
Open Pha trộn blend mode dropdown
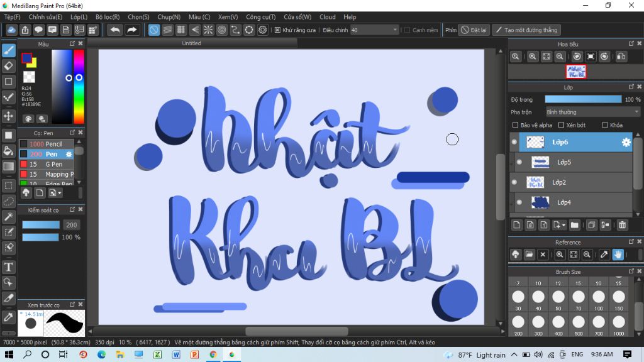click(592, 112)
